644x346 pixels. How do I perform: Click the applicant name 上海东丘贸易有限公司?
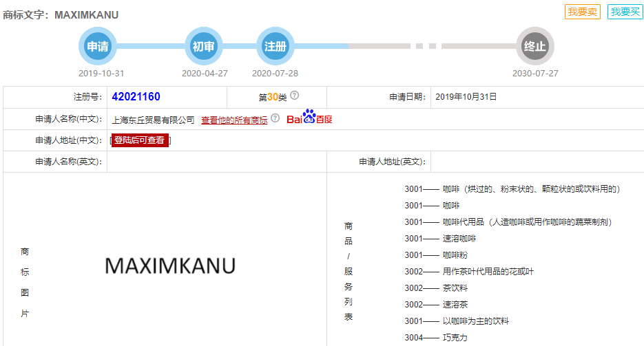click(153, 120)
